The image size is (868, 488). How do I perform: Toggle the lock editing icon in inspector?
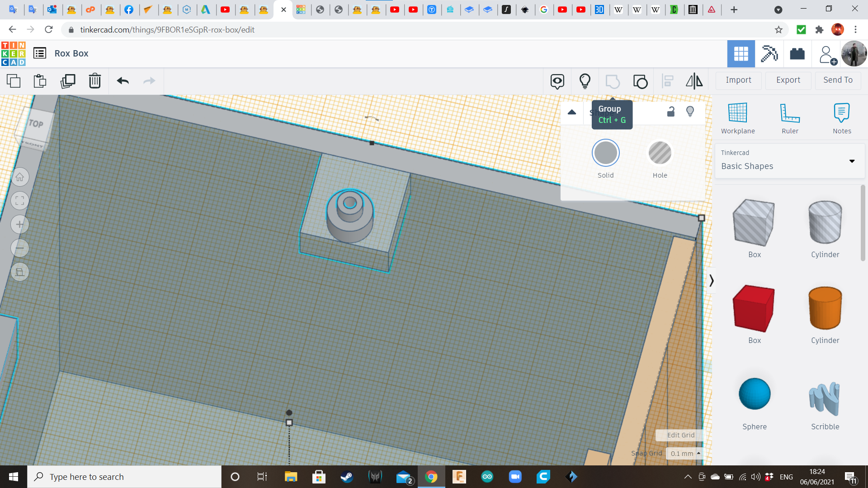pos(671,112)
